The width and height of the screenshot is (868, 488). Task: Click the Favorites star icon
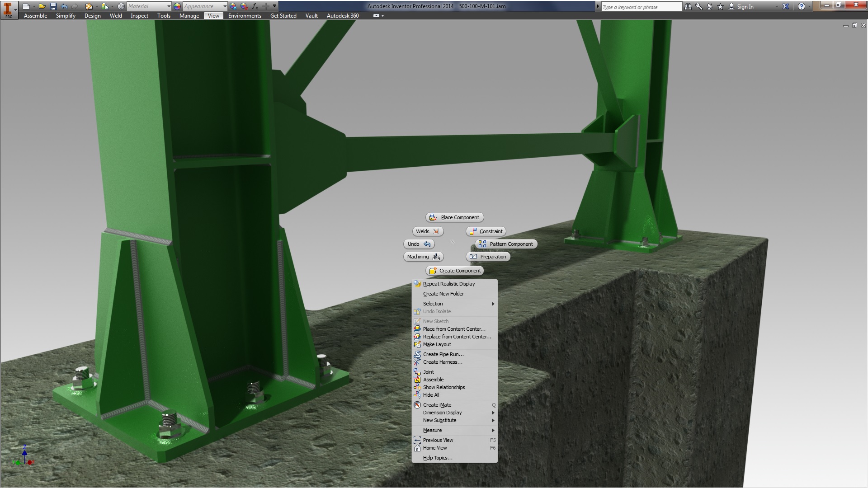pos(720,6)
